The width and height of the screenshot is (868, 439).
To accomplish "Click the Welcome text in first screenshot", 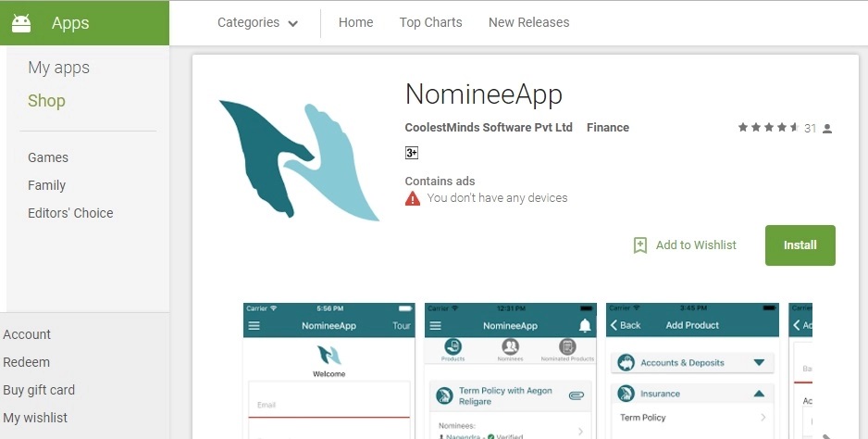I will (329, 374).
